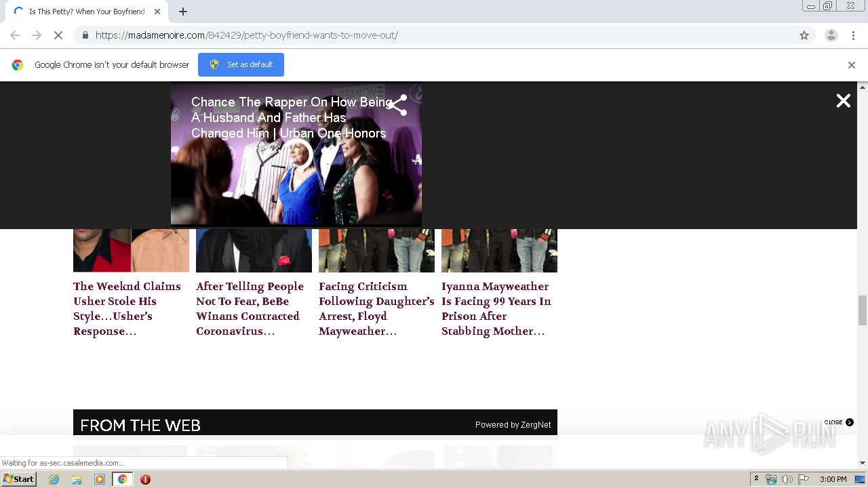Click the scrollbar down arrow
The width and height of the screenshot is (868, 488).
pyautogui.click(x=863, y=463)
